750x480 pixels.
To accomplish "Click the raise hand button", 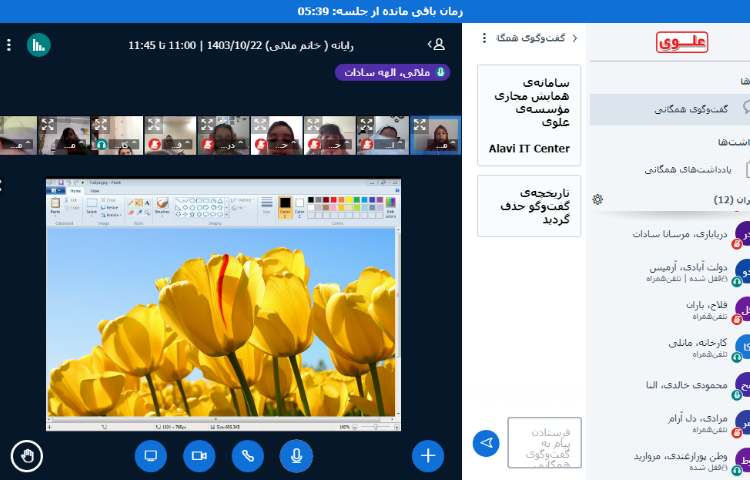I will coord(27,456).
